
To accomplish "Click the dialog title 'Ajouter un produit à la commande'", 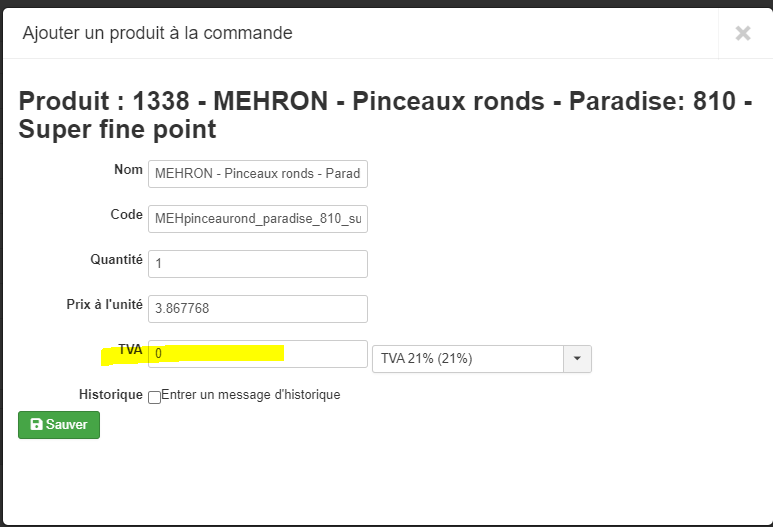I will [x=156, y=33].
